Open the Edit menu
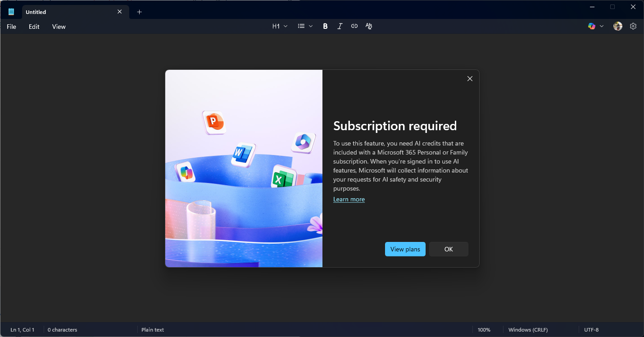The image size is (644, 337). [x=34, y=27]
